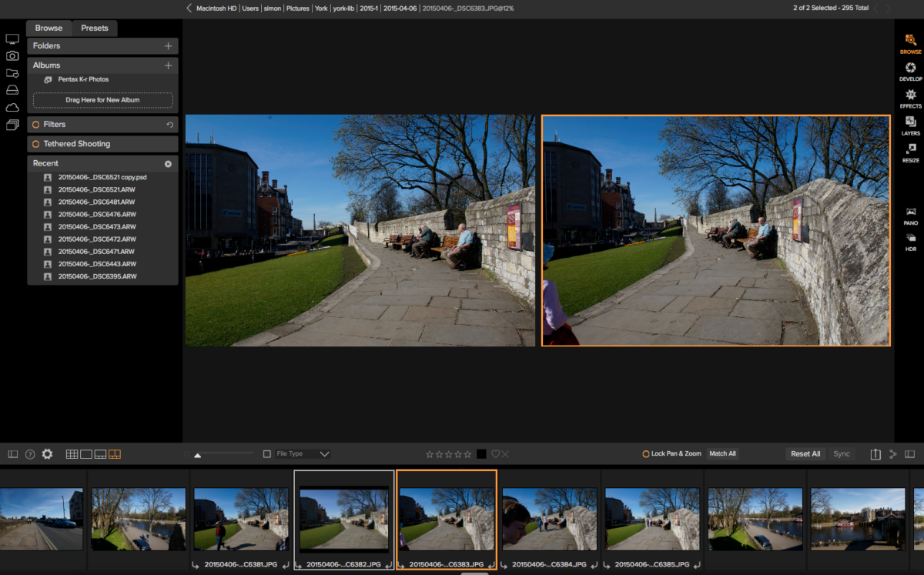Select filmstrip thumbnail C6381.JPG
924x575 pixels.
click(x=241, y=521)
